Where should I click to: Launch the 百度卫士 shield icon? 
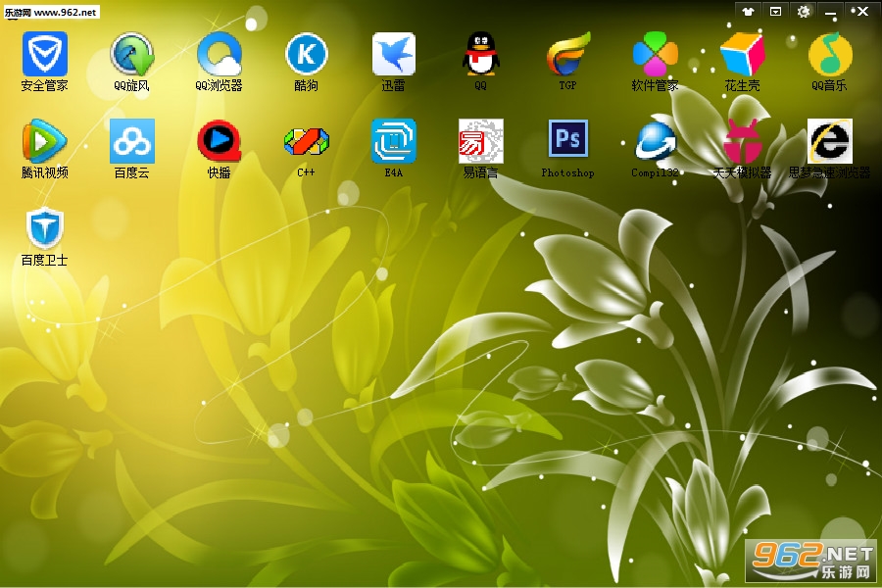point(44,228)
